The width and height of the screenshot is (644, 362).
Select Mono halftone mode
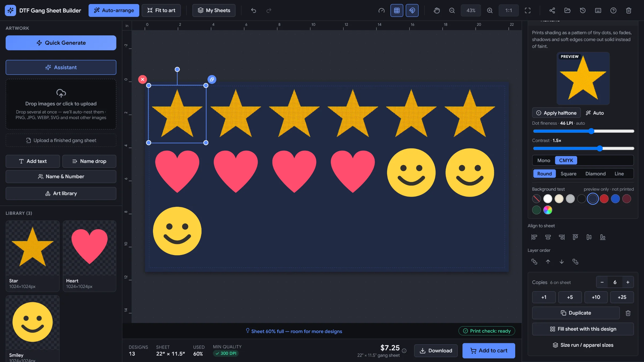[544, 160]
